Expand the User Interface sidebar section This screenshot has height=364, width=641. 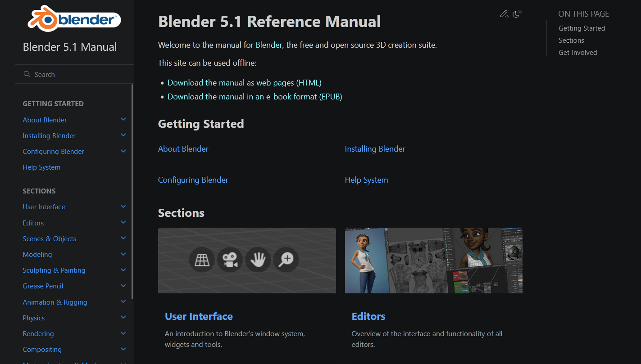tap(123, 207)
